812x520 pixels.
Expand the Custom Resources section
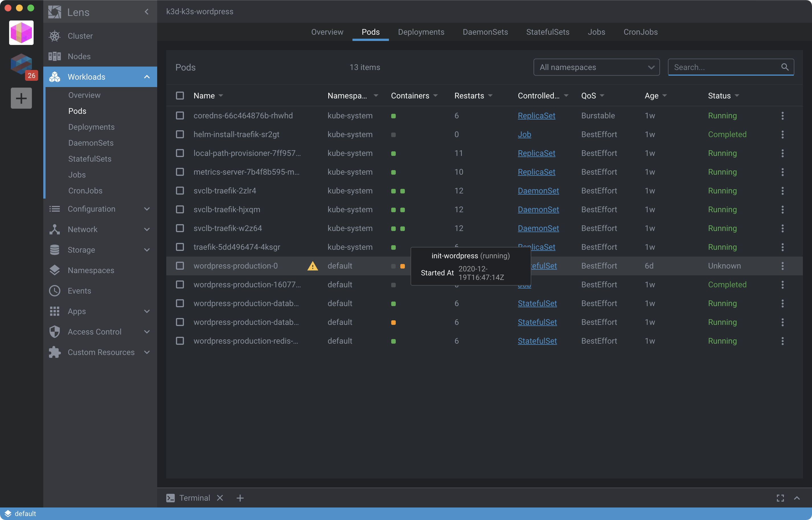coord(147,352)
